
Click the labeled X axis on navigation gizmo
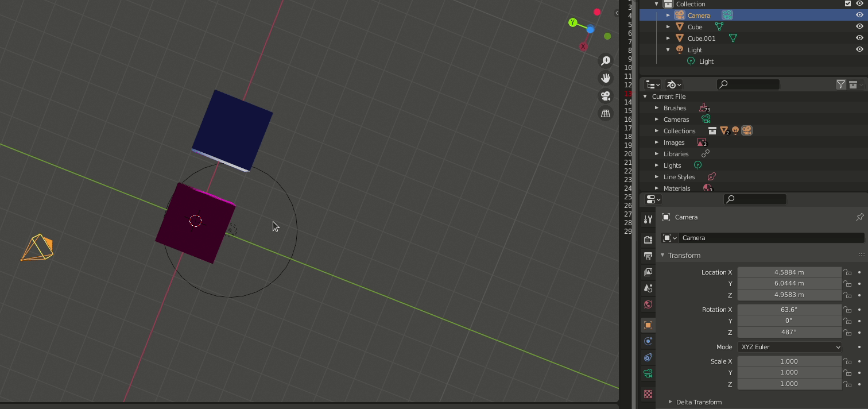(x=583, y=46)
